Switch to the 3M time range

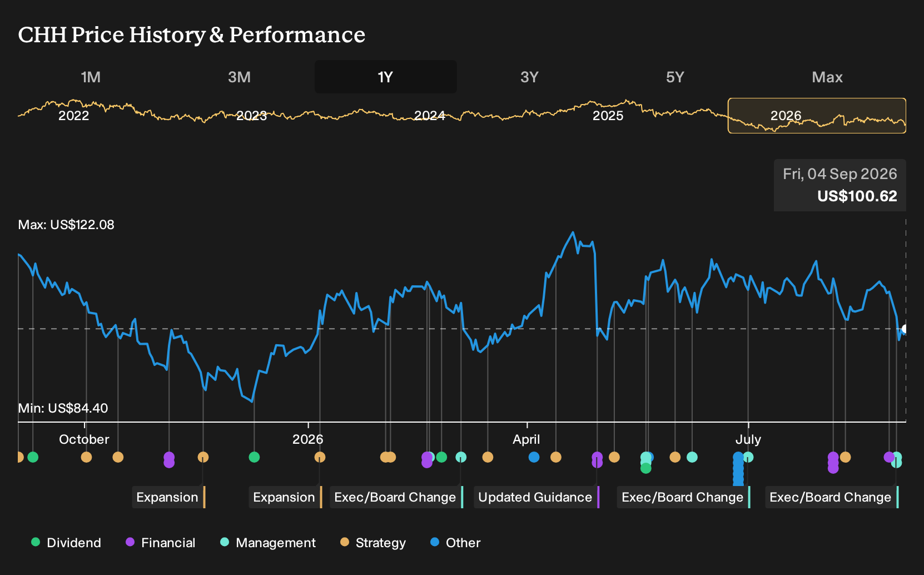coord(239,77)
